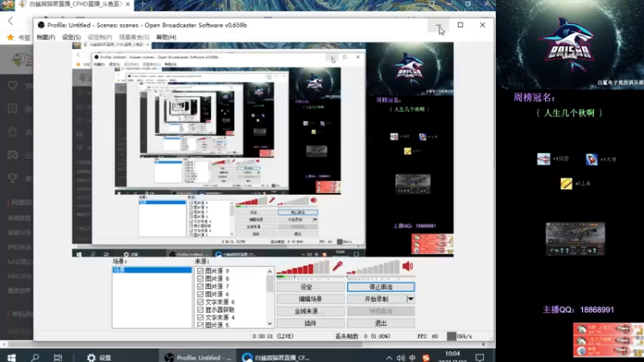The width and height of the screenshot is (644, 362).
Task: Click the Chinese IME indicator in tray
Action: click(412, 358)
